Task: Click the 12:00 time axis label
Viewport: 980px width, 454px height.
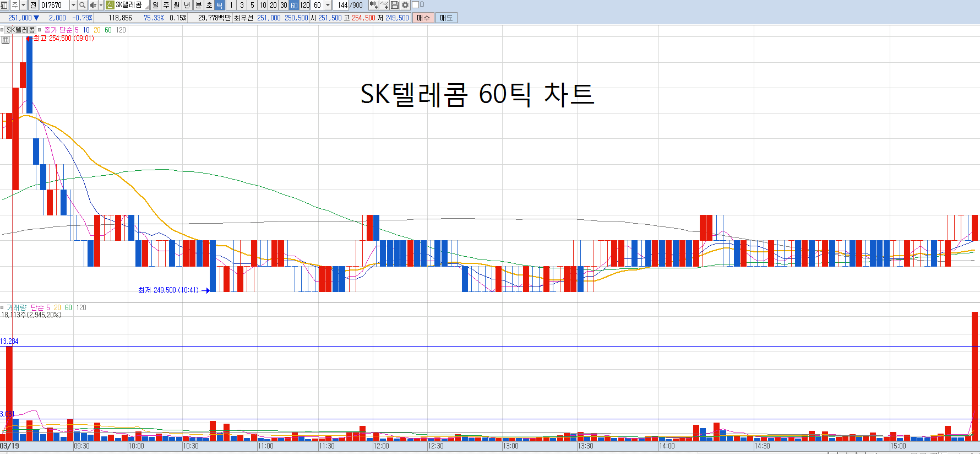Action: pyautogui.click(x=381, y=446)
